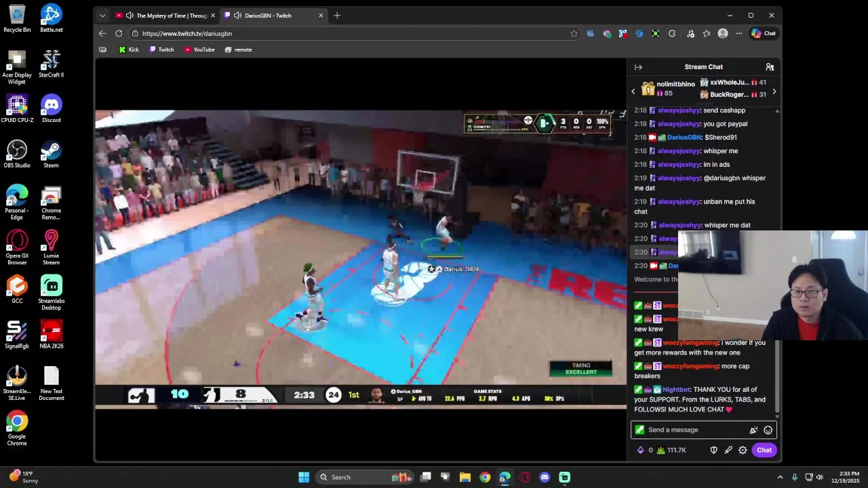
Task: Close the DariusGBN Twitch tab
Action: click(x=321, y=16)
